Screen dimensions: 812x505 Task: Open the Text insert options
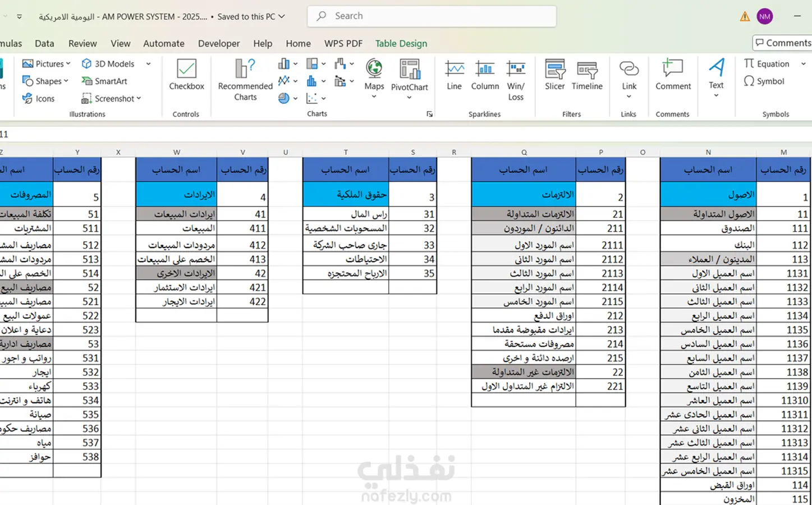[x=716, y=78]
